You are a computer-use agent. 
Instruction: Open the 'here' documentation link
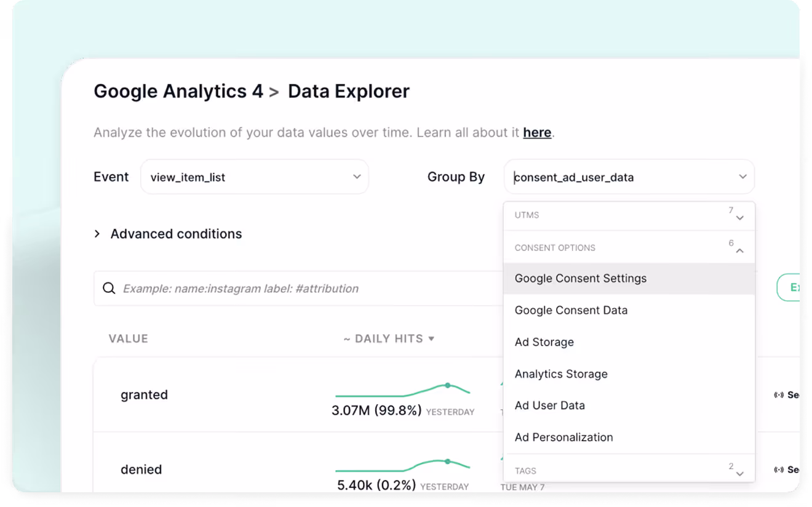tap(537, 132)
